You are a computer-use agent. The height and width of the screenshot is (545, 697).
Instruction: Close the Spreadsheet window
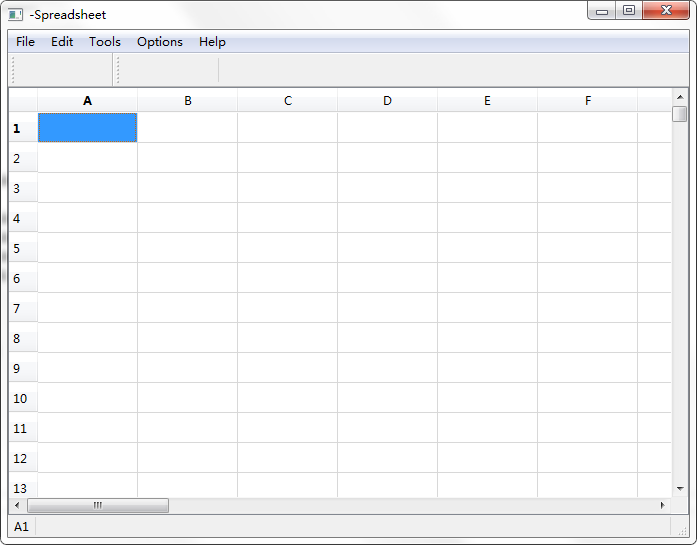click(x=666, y=11)
